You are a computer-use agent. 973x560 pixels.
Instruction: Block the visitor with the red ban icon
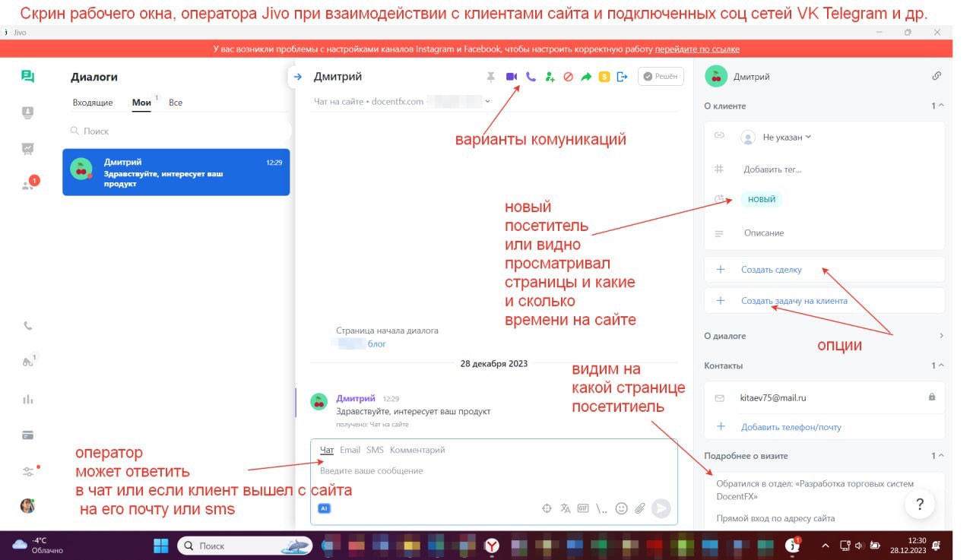(x=568, y=77)
